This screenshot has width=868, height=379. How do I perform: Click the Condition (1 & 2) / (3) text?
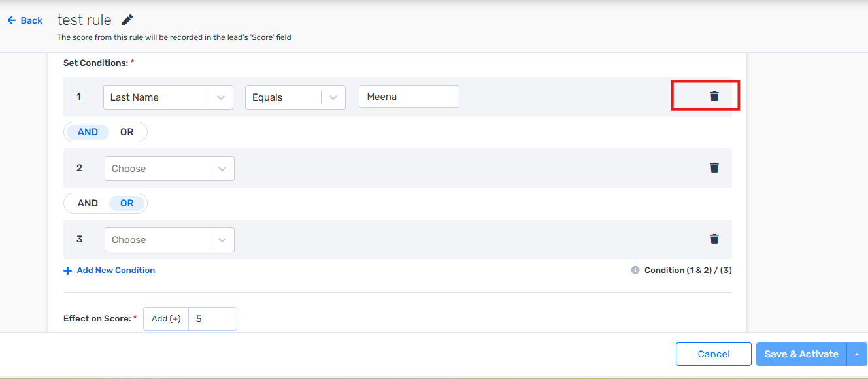[688, 271]
